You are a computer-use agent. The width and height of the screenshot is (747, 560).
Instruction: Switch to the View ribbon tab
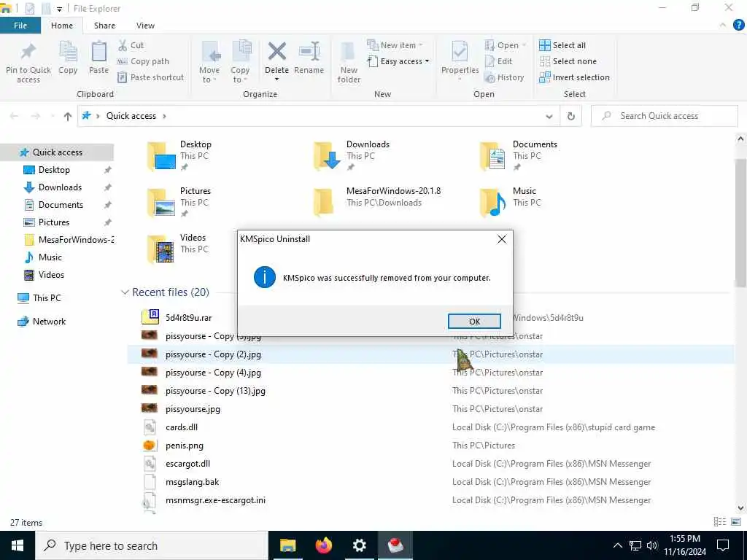point(145,26)
